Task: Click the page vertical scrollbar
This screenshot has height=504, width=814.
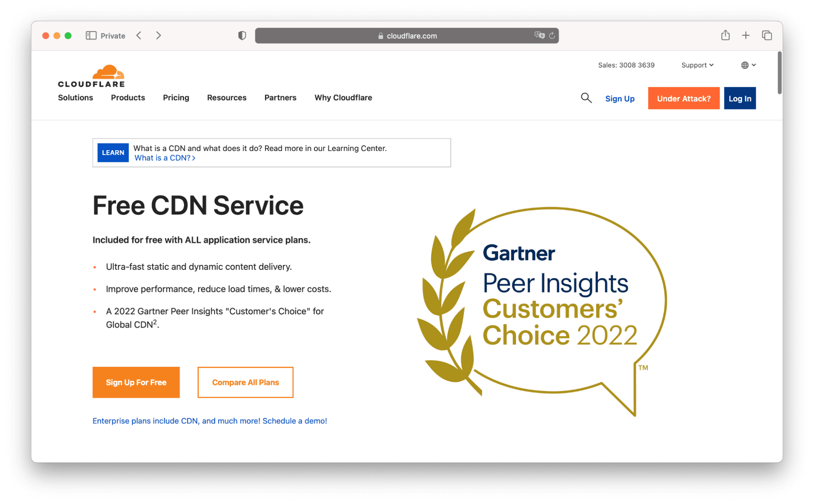Action: click(x=779, y=72)
